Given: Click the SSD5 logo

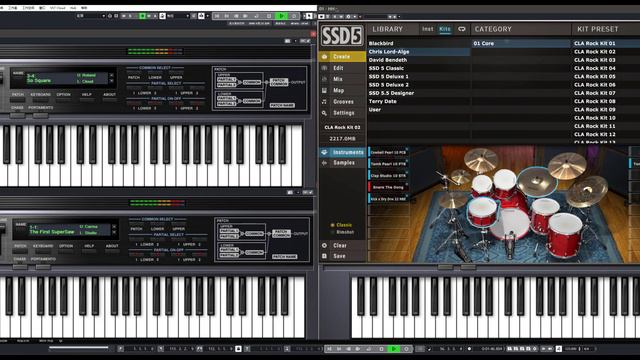Looking at the screenshot, I should [x=341, y=36].
